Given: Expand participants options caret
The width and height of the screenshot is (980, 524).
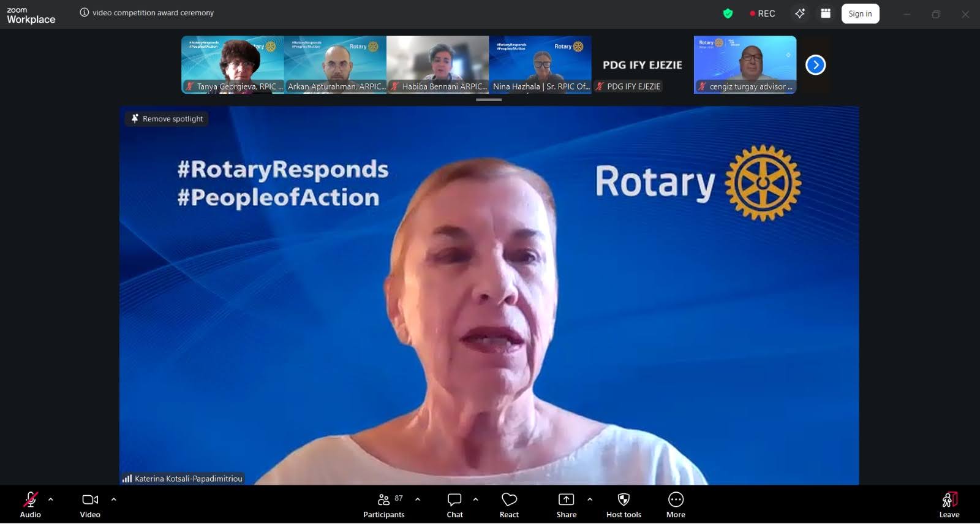Looking at the screenshot, I should pos(418,499).
